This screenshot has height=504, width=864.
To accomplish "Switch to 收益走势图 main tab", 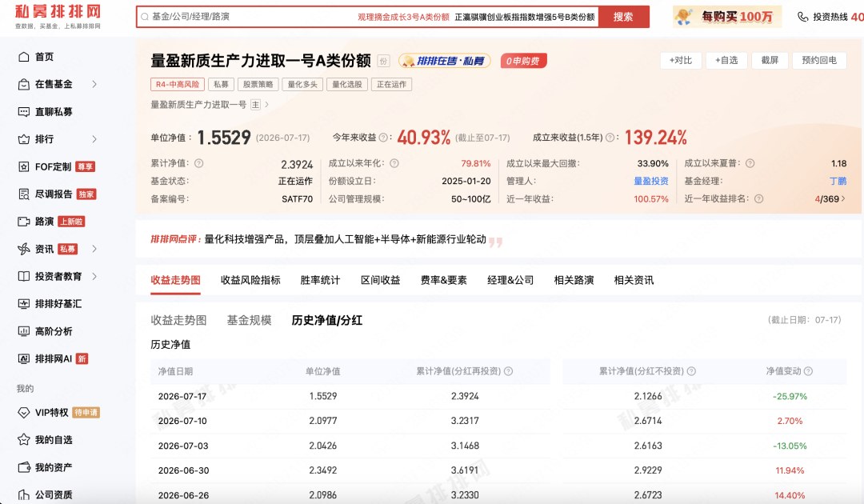I will click(175, 280).
